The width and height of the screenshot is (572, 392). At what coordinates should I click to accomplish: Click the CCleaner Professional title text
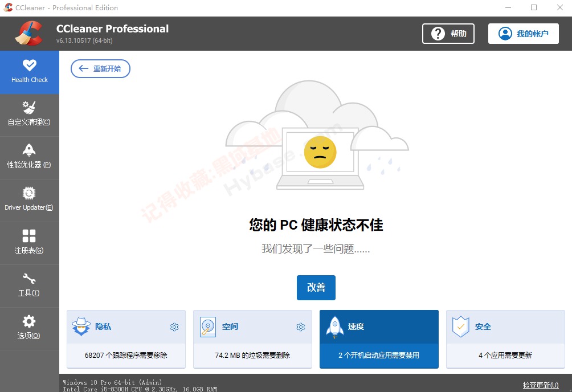112,29
